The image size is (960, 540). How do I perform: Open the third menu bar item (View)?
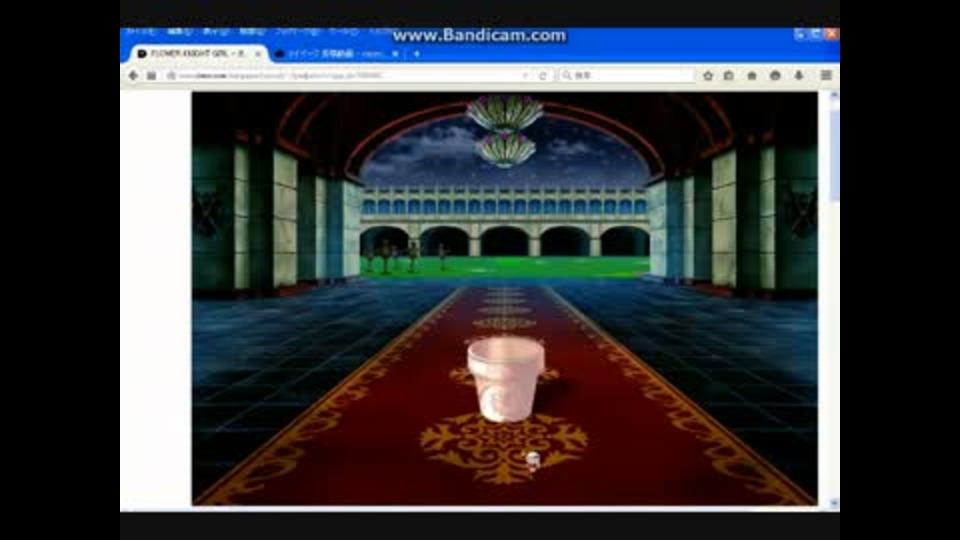[215, 31]
